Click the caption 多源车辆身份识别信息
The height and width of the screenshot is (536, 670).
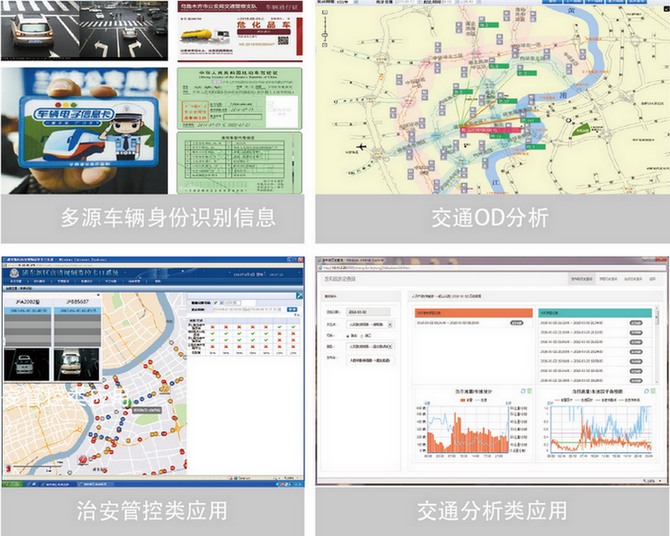coord(168,218)
